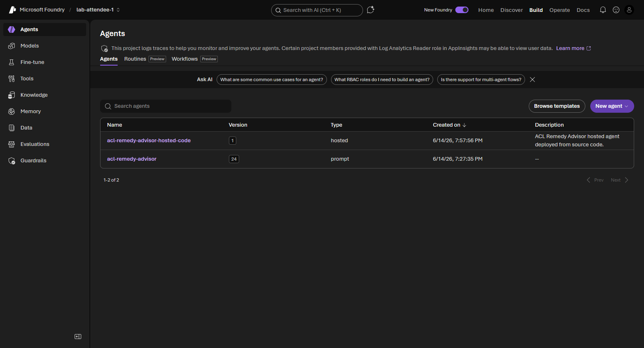
Task: Ask what RBAC roles are needed
Action: 382,80
